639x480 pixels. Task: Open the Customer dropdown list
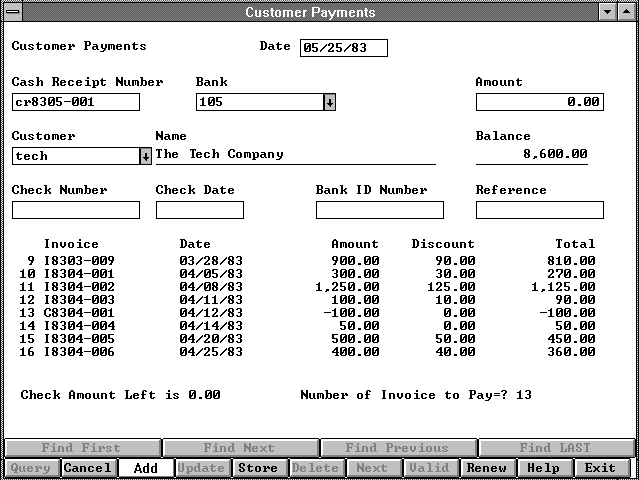(x=145, y=156)
